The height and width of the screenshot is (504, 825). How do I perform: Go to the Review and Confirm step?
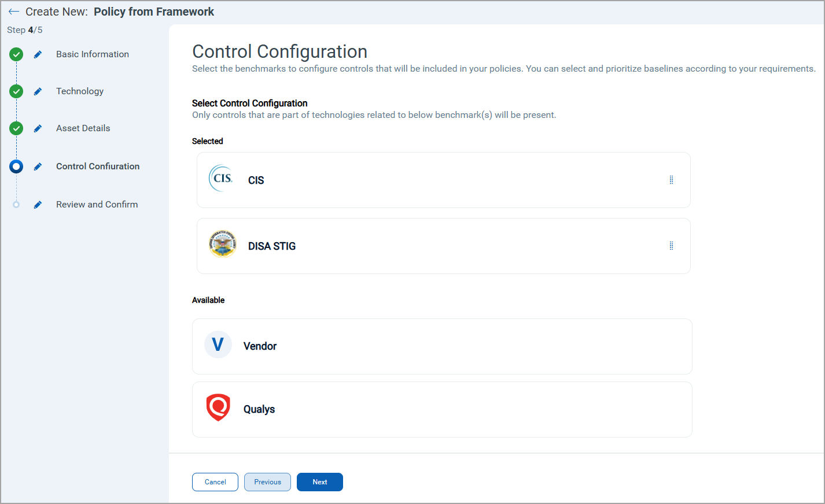(97, 205)
